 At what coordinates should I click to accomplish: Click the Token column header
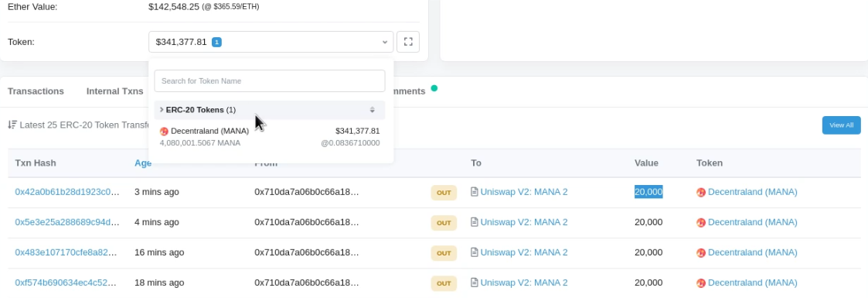709,163
